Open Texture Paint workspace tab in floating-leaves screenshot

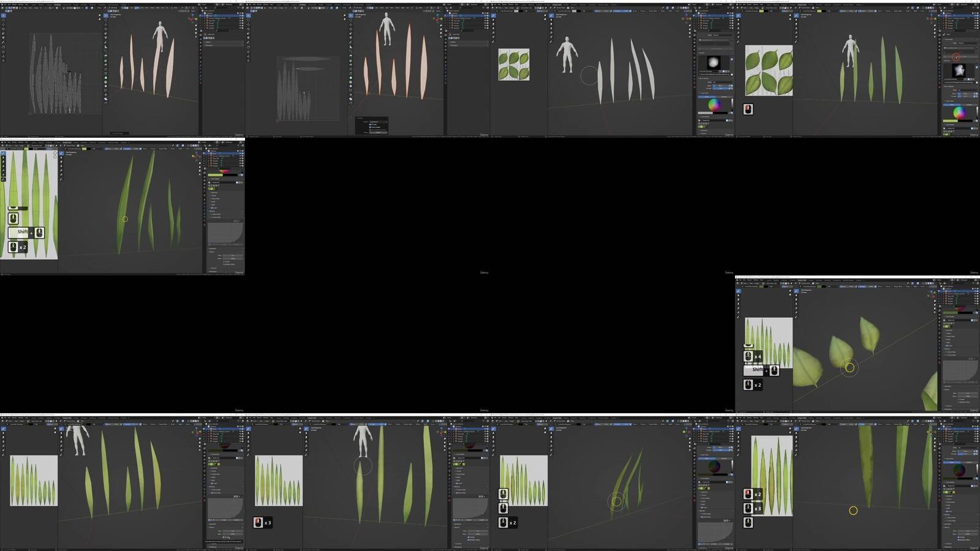coord(802,280)
